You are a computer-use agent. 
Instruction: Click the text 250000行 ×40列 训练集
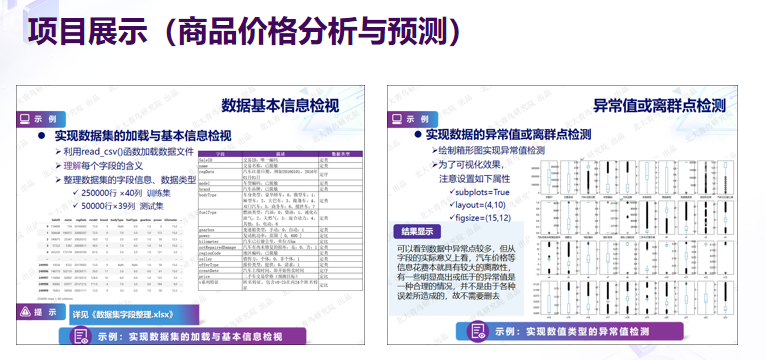click(126, 193)
